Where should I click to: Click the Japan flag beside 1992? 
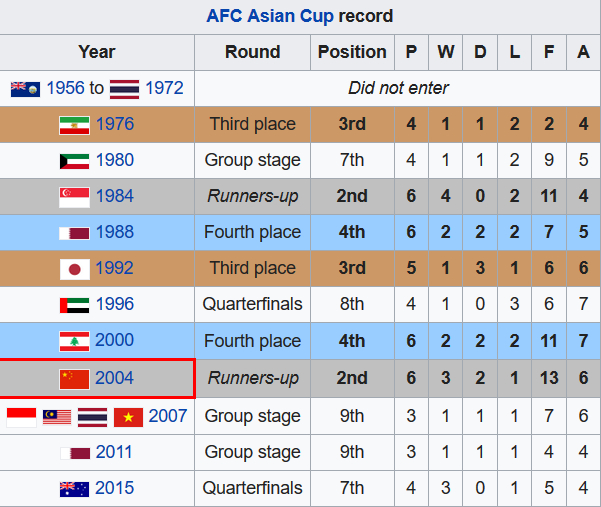(73, 269)
